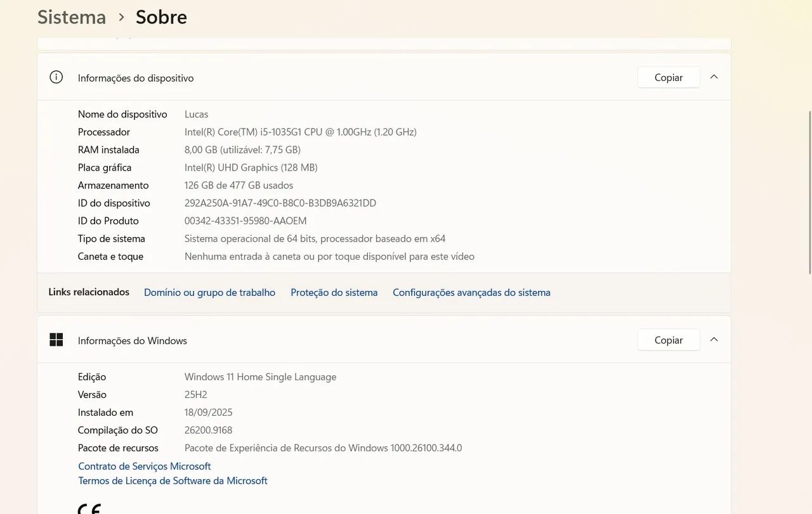Click the Armazenamento label
Screen dimensions: 812x514
114,185
